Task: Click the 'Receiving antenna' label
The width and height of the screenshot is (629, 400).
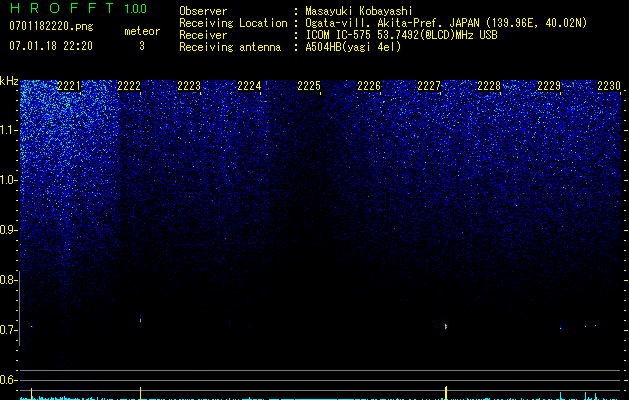Action: pos(230,47)
